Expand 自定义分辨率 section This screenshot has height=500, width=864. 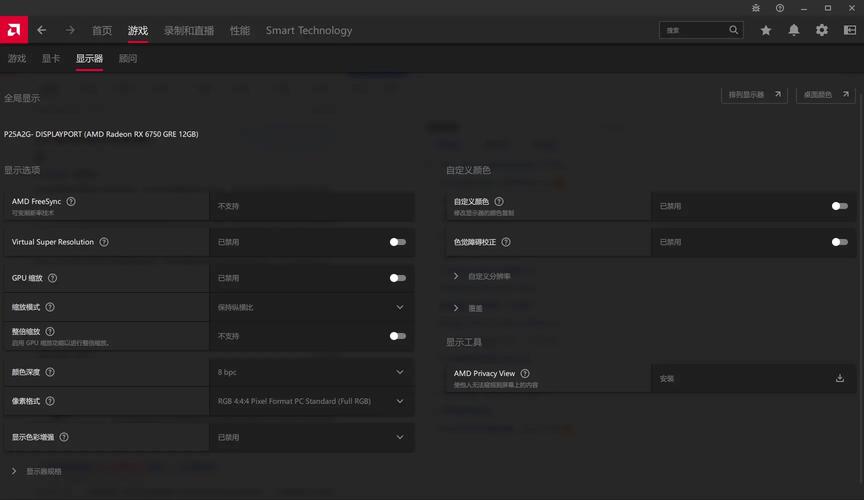click(x=482, y=276)
